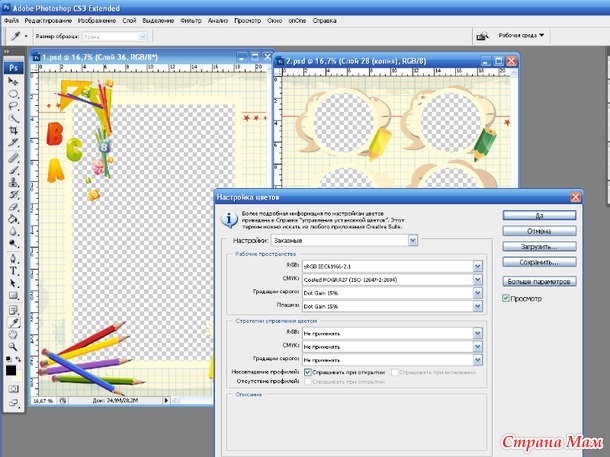The width and height of the screenshot is (610, 457).
Task: Select the Lasso tool
Action: tap(13, 105)
